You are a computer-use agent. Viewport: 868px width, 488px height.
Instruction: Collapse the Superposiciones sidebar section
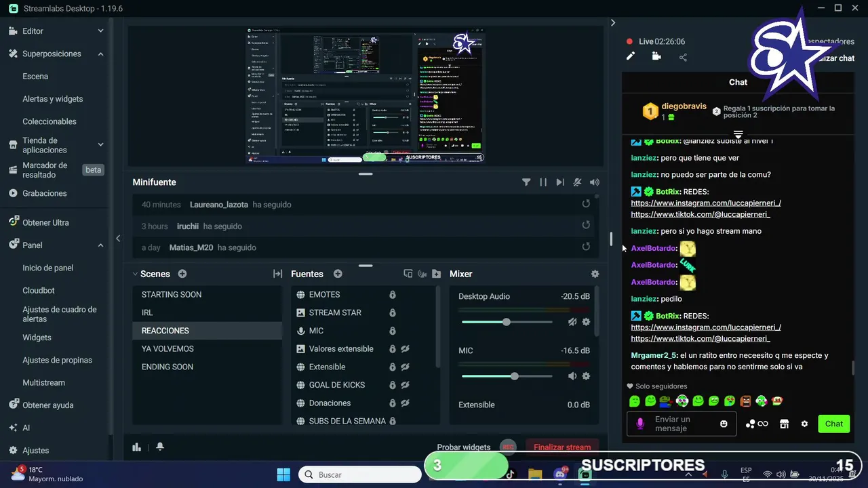(100, 54)
